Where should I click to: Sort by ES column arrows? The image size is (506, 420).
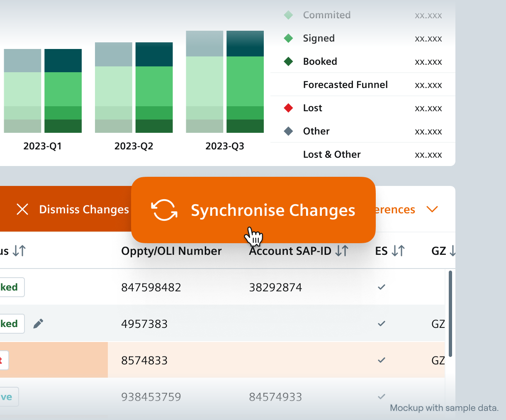pos(398,251)
